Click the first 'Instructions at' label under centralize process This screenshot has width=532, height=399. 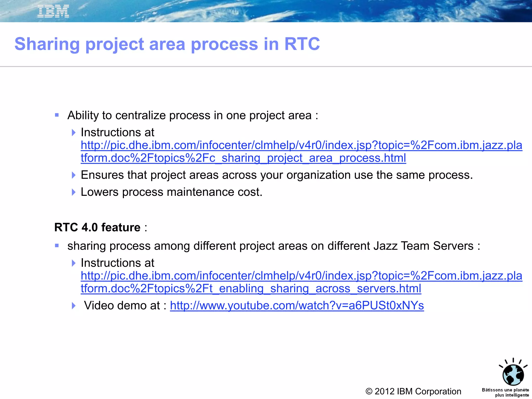(x=117, y=132)
